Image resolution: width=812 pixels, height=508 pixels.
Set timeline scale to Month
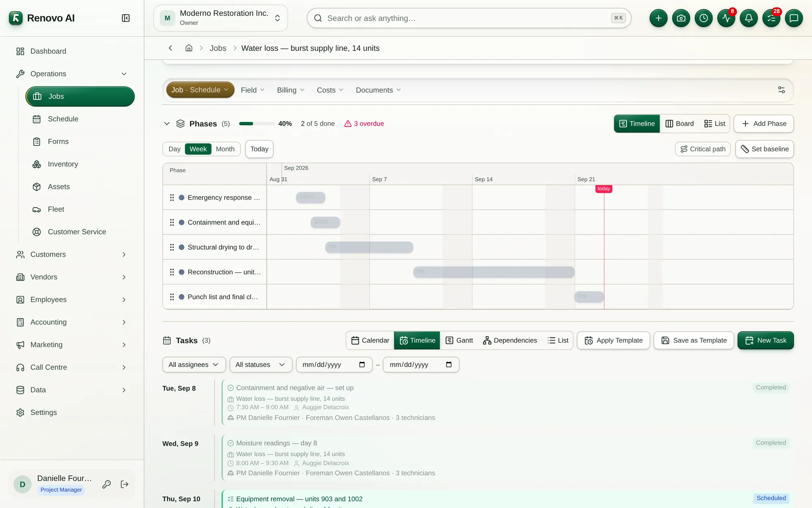(x=225, y=149)
